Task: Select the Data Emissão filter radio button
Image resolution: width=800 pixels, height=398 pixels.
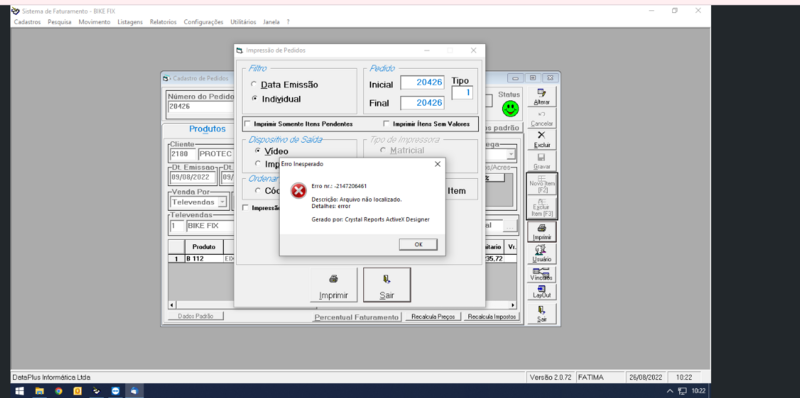Action: (x=254, y=84)
